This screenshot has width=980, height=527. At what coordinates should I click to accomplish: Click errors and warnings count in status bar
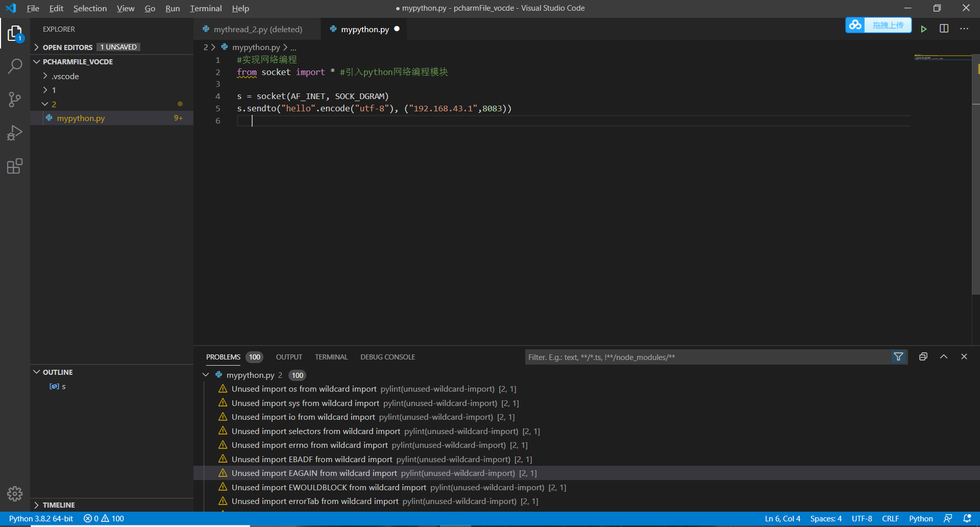pyautogui.click(x=104, y=518)
